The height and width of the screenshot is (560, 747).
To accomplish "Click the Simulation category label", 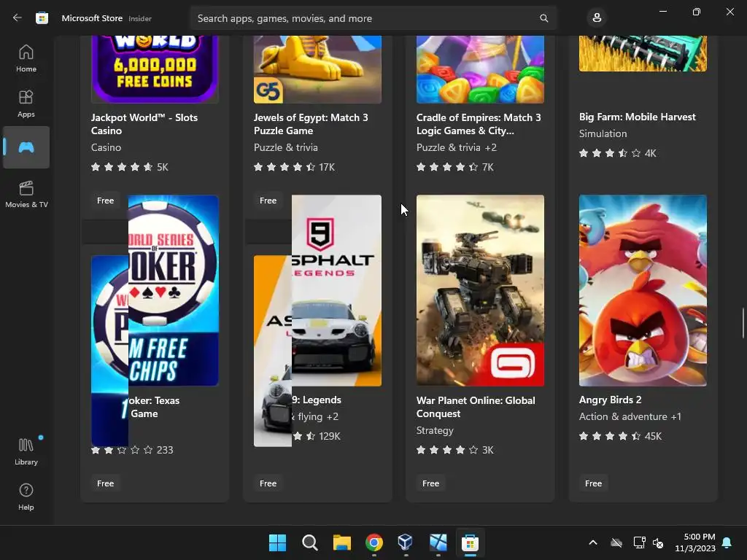I will pos(603,133).
